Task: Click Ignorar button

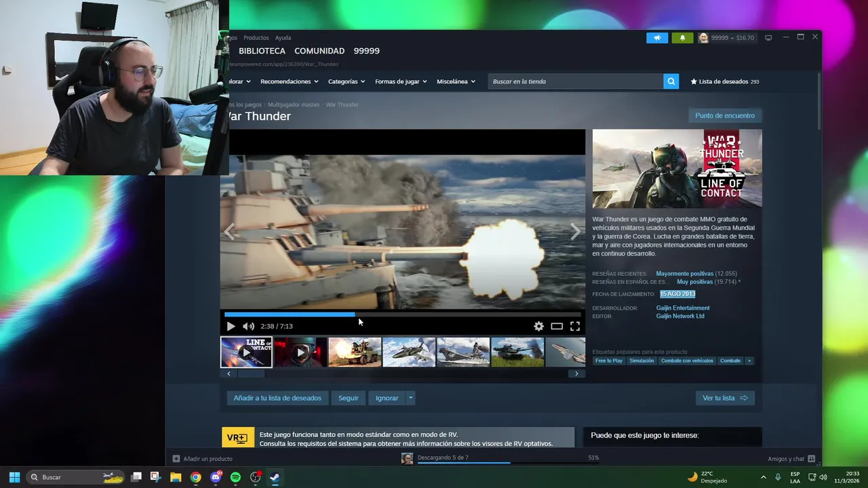Action: 387,398
